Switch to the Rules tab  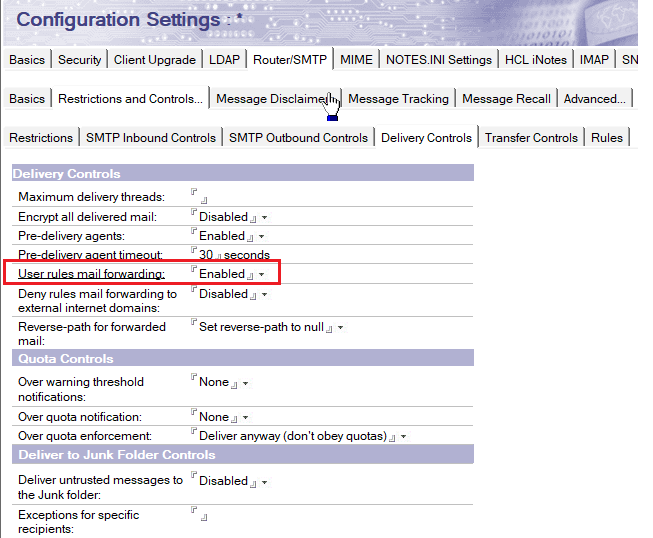coord(606,138)
